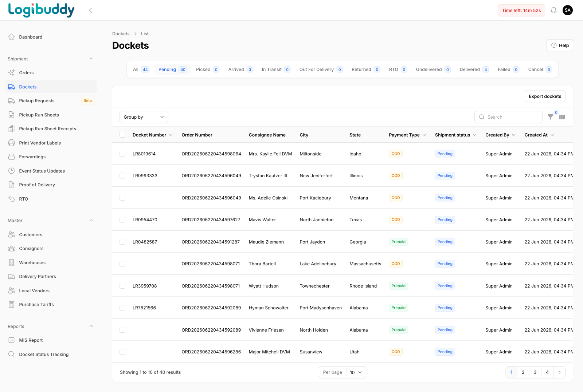Click the Pickup Run Sheet Receipts icon

click(12, 129)
